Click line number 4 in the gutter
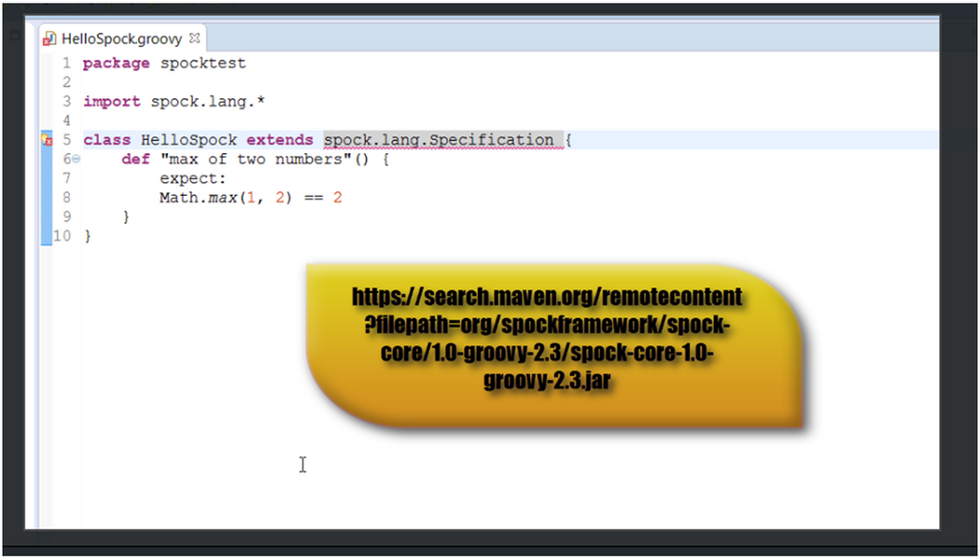Screen dimensions: 980x560 pyautogui.click(x=67, y=120)
